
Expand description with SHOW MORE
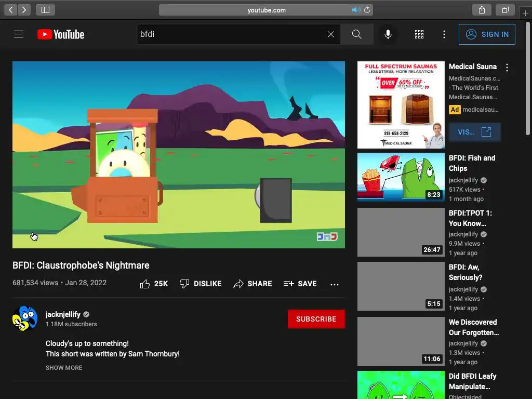point(64,368)
